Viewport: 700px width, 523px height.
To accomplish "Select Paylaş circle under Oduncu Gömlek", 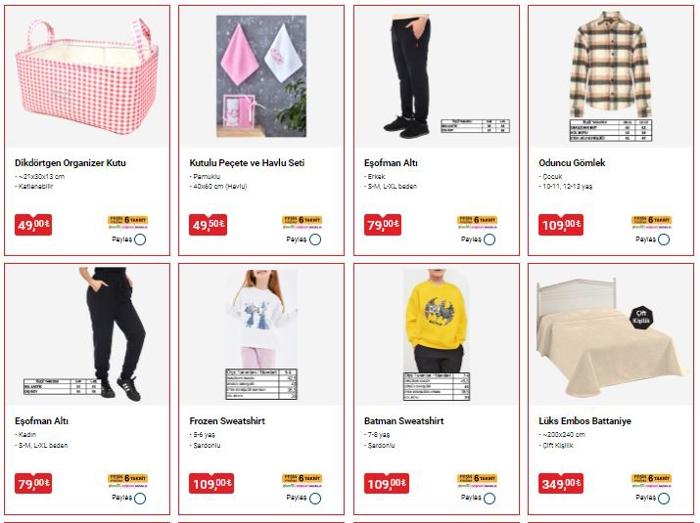I will pos(664,240).
